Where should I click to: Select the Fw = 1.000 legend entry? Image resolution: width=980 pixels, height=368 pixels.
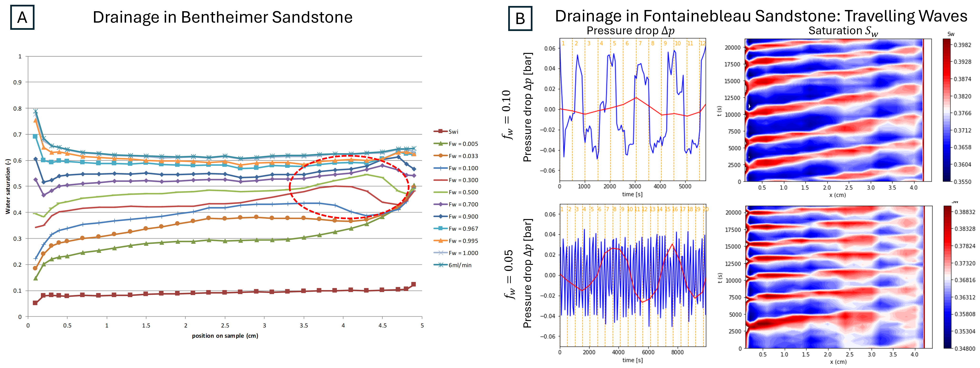463,253
